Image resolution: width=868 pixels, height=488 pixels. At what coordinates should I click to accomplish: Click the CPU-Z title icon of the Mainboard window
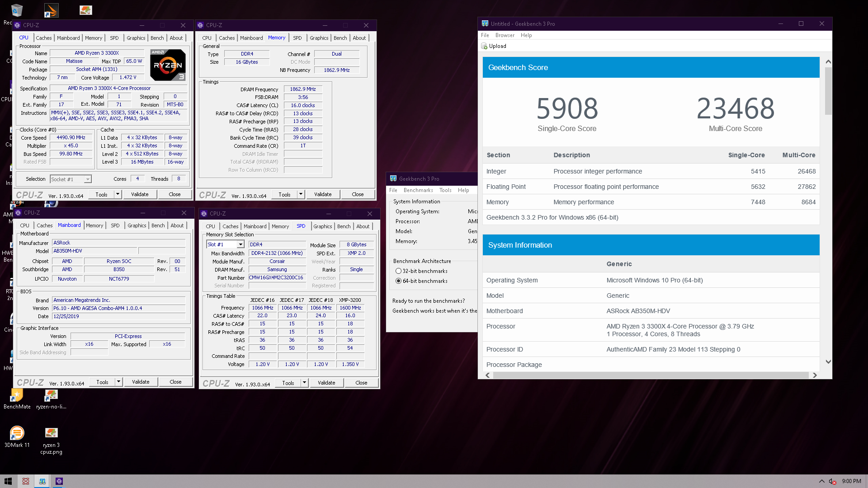click(x=18, y=213)
